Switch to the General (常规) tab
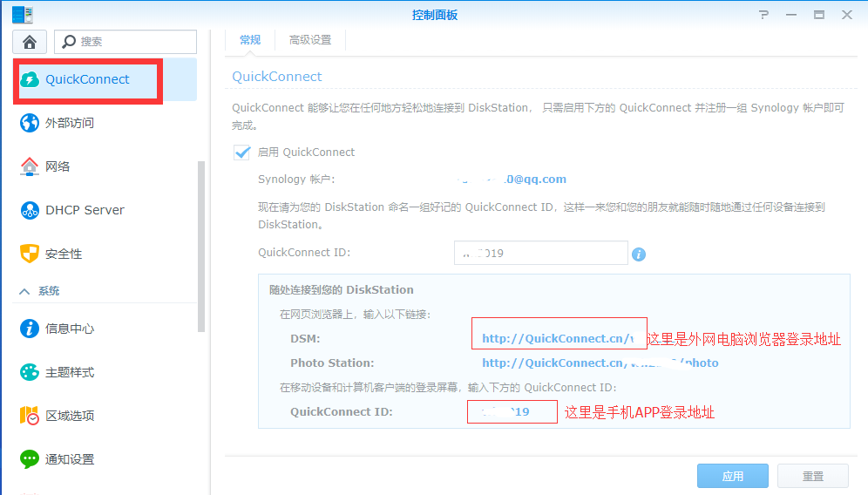 (250, 40)
